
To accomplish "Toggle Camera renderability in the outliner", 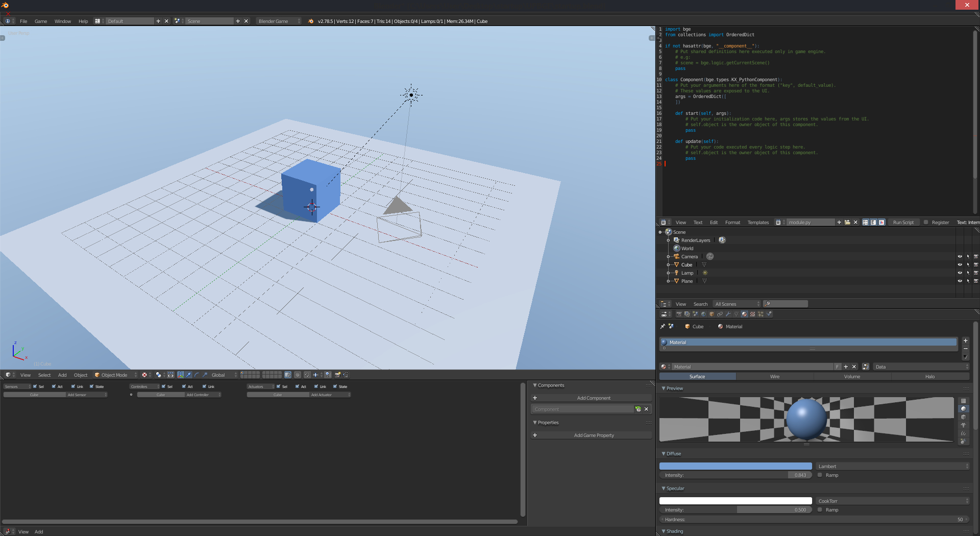I will coord(976,256).
